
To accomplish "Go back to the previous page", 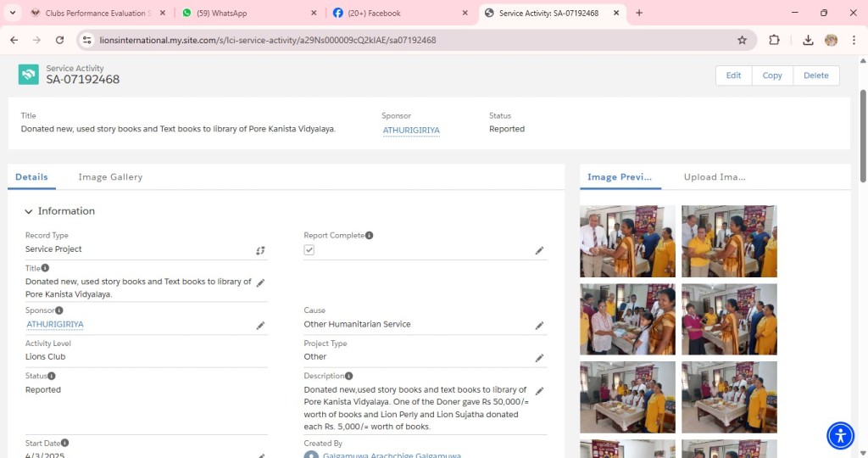I will click(x=14, y=40).
